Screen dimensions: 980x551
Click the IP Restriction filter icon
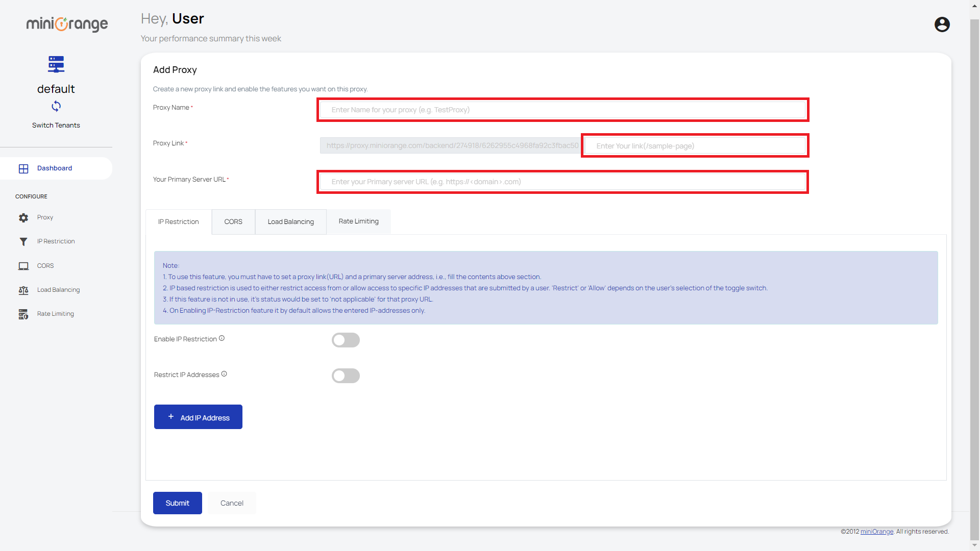23,240
